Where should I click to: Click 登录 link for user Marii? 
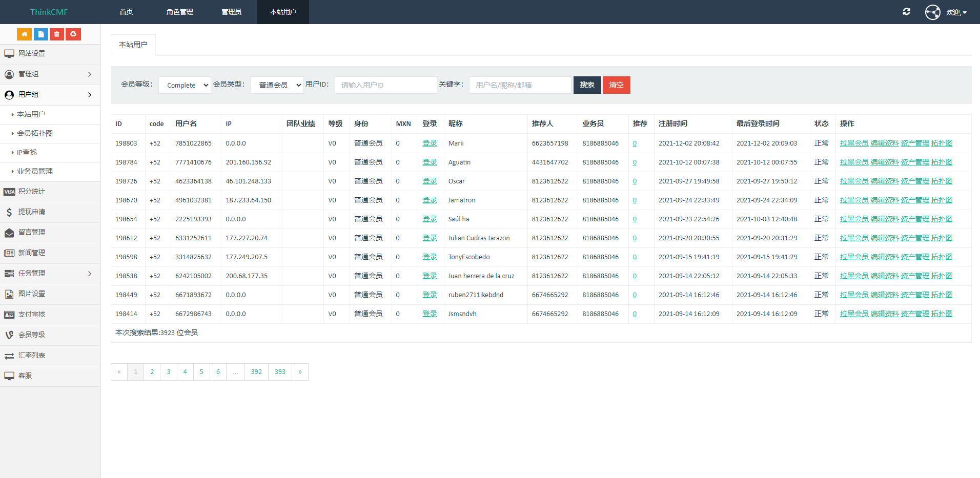click(430, 143)
